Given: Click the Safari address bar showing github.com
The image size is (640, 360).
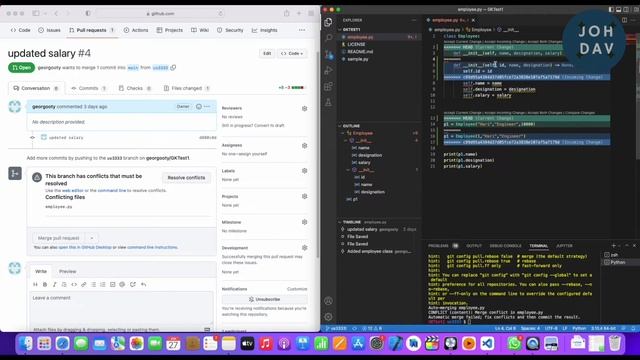Looking at the screenshot, I should pos(160,13).
